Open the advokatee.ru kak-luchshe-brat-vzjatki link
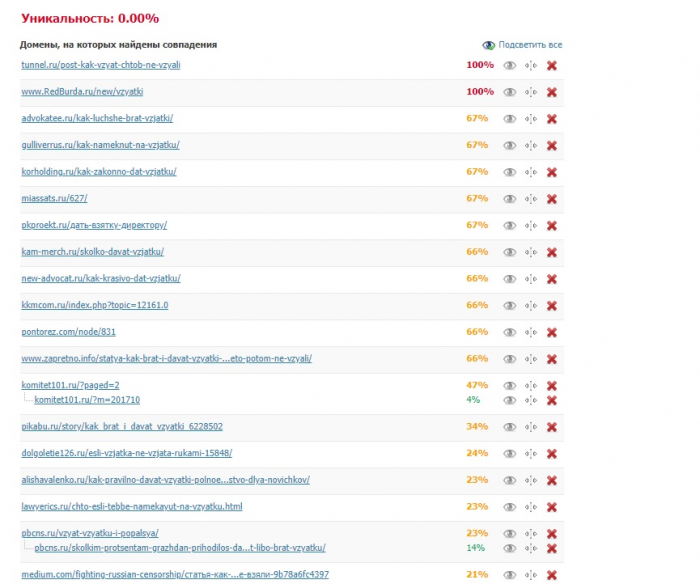 (97, 118)
